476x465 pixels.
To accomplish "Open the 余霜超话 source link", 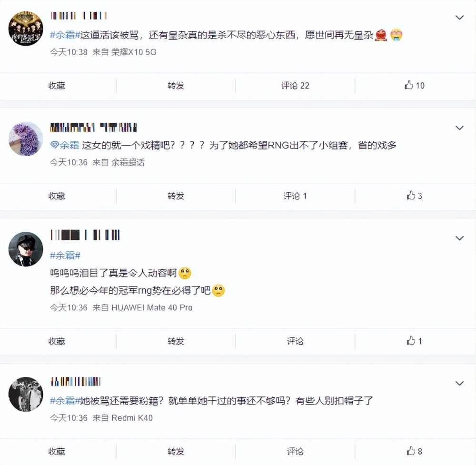I will coord(128,162).
